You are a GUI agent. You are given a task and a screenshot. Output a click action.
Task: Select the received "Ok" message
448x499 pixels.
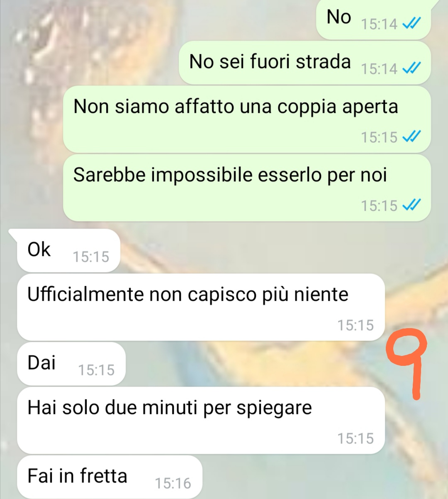68,251
